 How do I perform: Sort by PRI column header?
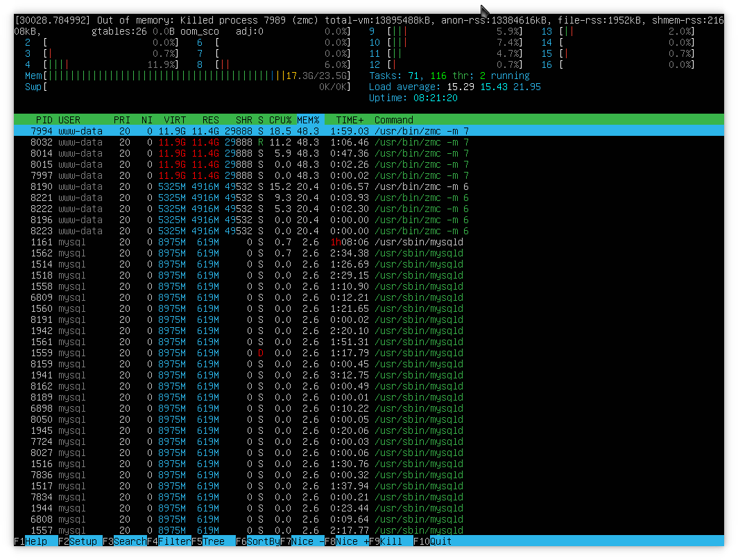[x=122, y=120]
